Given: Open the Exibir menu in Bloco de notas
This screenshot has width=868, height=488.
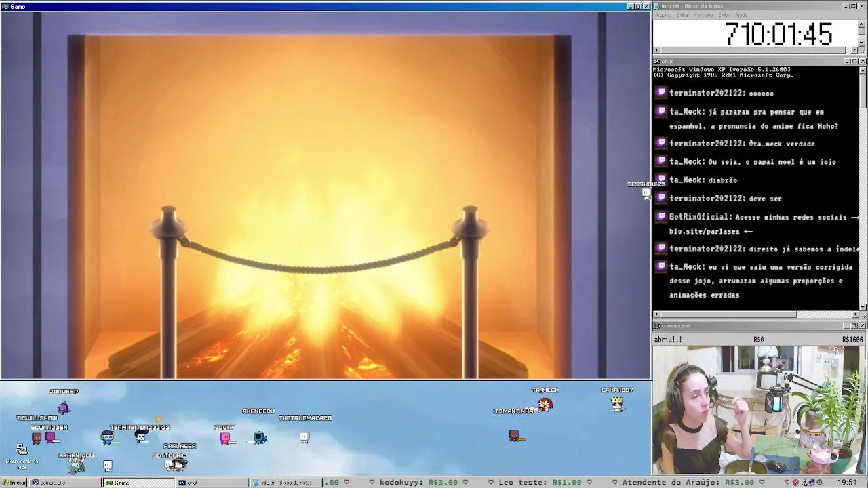Looking at the screenshot, I should (724, 15).
